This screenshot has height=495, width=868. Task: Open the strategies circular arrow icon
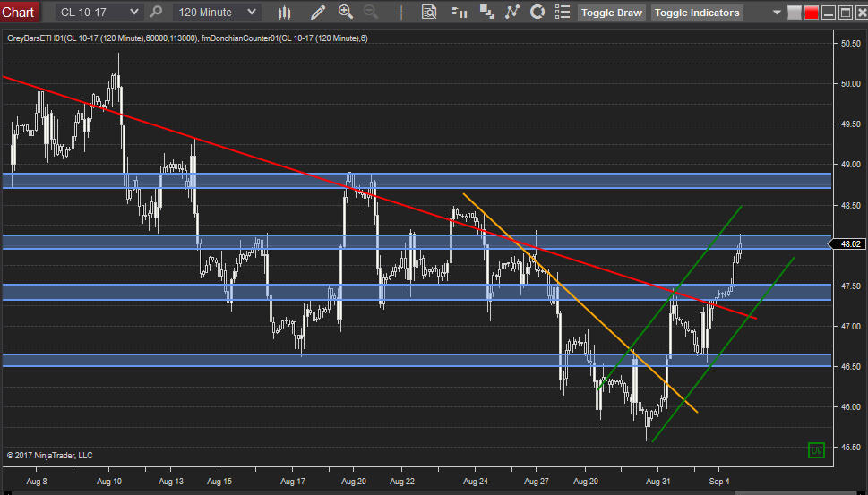(x=537, y=13)
